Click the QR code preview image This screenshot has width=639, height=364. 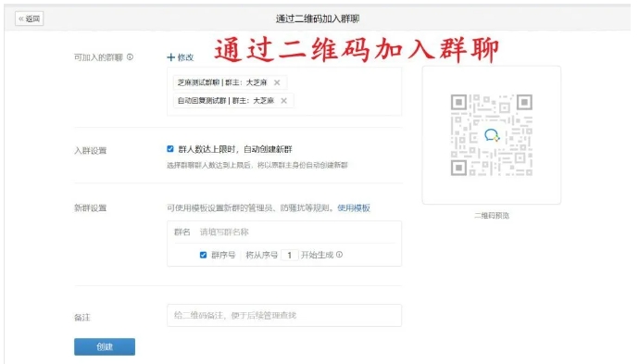pyautogui.click(x=492, y=135)
